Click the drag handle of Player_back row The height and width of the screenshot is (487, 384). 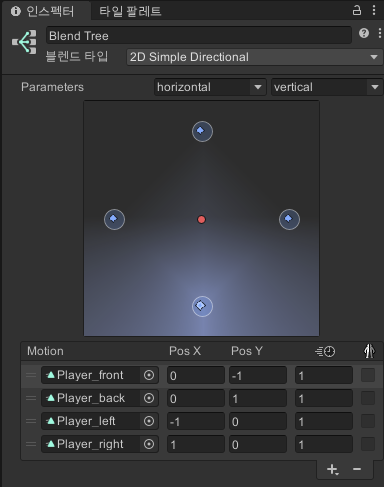tap(31, 398)
